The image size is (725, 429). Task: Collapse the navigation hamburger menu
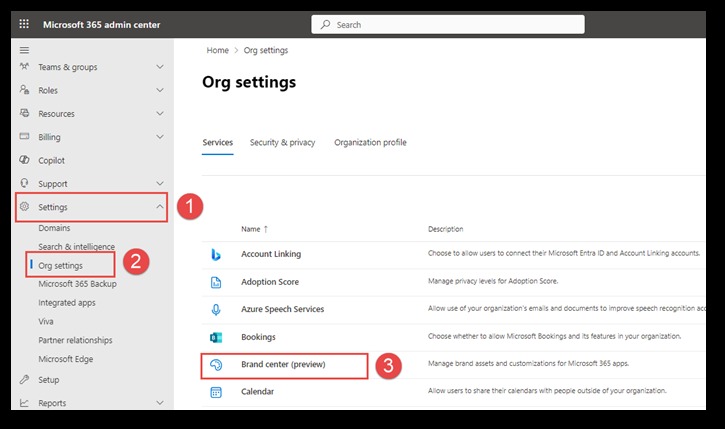pyautogui.click(x=24, y=50)
